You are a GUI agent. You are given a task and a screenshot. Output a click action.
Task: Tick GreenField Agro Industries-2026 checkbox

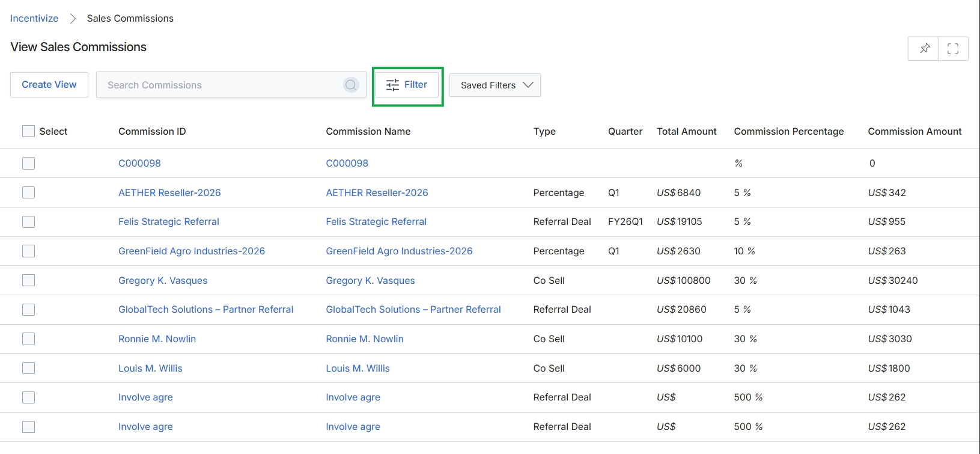pyautogui.click(x=28, y=251)
